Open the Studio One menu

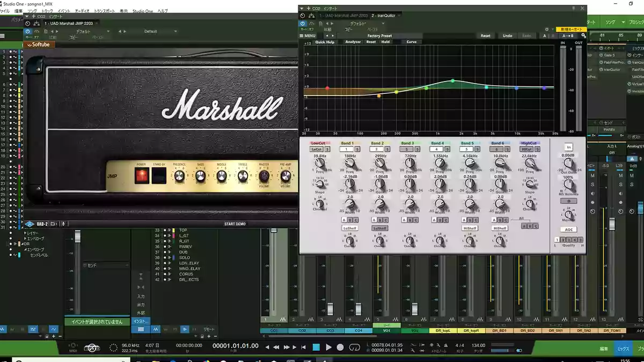click(x=142, y=11)
